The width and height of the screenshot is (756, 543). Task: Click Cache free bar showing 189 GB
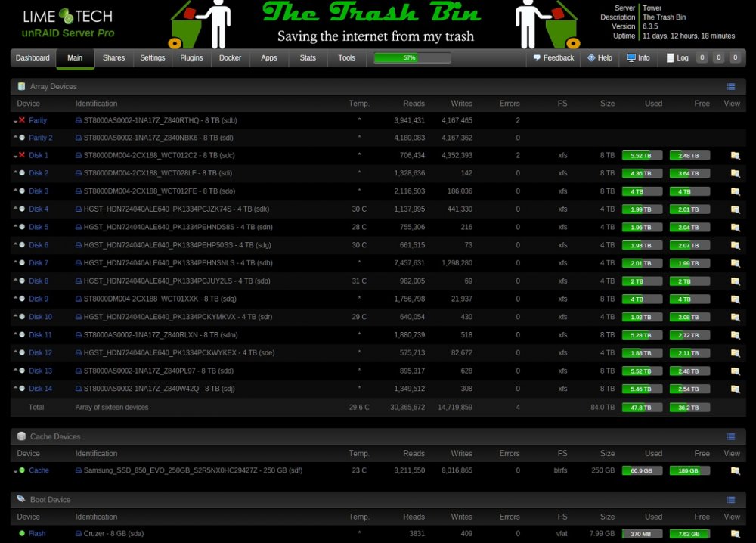(689, 470)
